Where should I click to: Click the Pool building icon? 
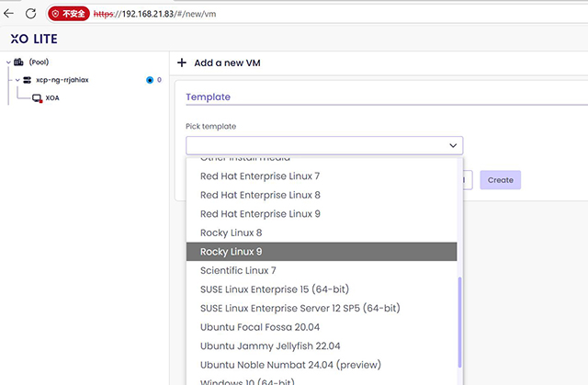pyautogui.click(x=18, y=62)
